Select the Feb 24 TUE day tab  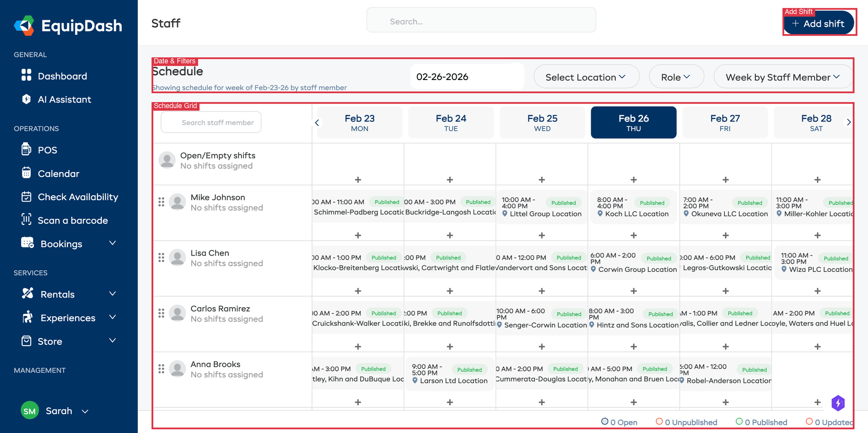450,122
